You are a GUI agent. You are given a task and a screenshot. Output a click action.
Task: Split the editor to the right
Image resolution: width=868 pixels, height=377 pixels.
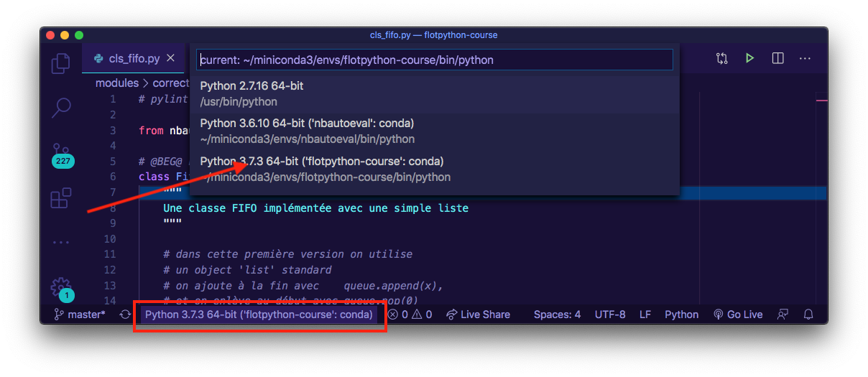tap(777, 58)
